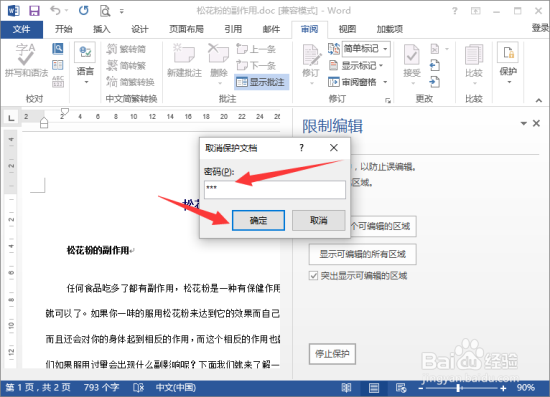The image size is (550, 397).
Task: Click zoom in plus button
Action: pos(503,388)
